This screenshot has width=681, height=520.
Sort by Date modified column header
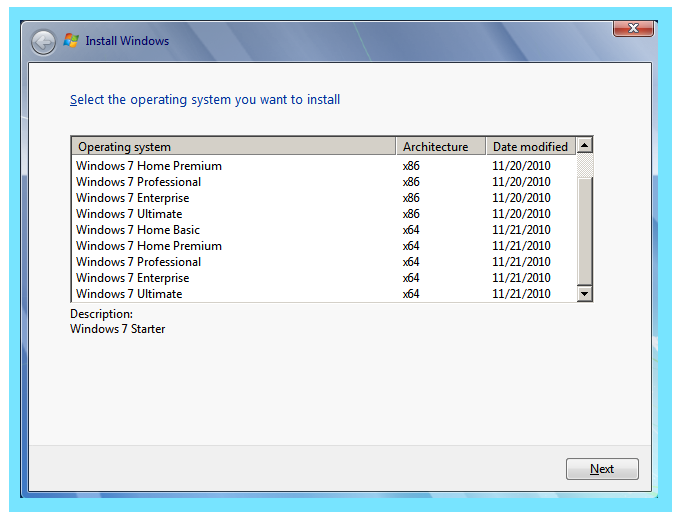(531, 146)
